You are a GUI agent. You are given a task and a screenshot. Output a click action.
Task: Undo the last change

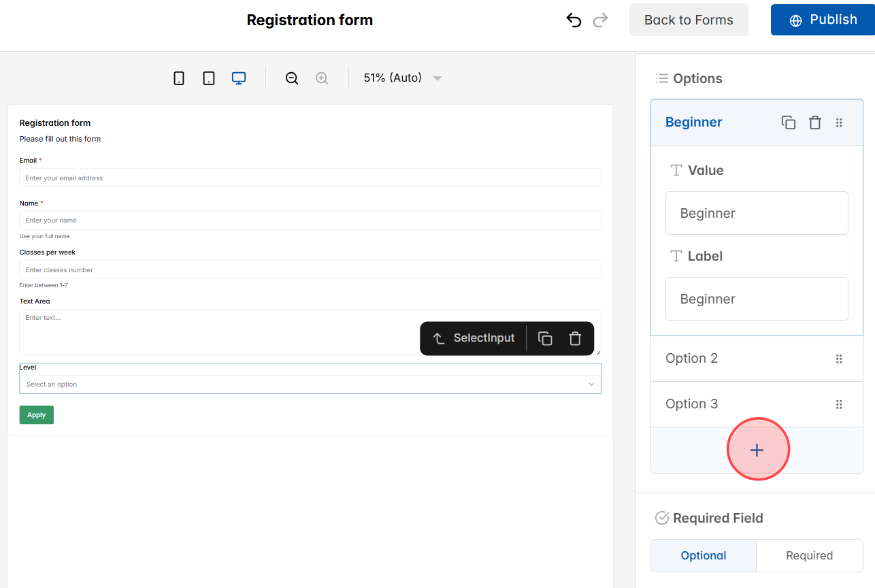pos(574,20)
